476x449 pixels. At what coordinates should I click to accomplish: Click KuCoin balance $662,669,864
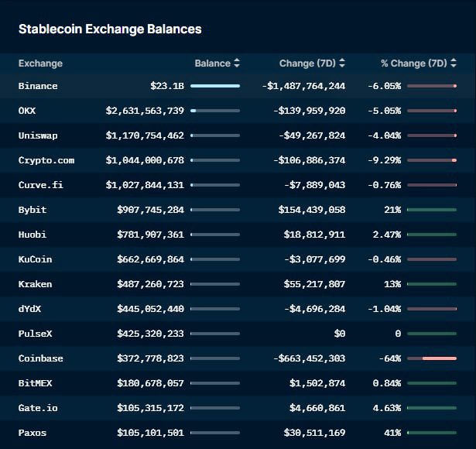tap(151, 259)
